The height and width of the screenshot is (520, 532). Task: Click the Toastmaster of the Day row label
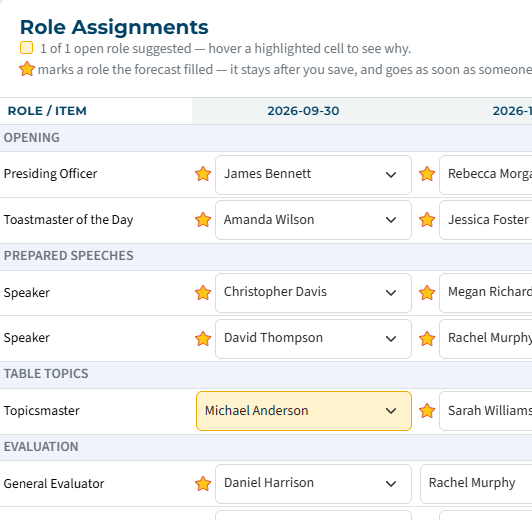pyautogui.click(x=68, y=220)
